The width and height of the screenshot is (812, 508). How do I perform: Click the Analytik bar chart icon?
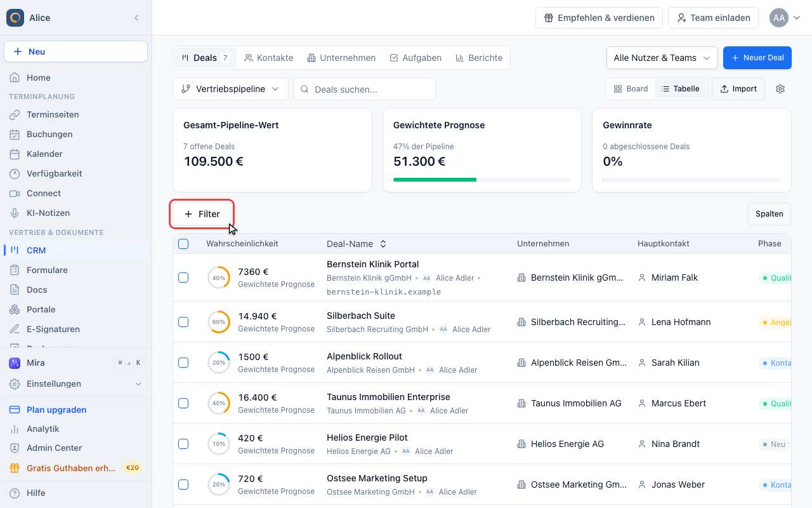coord(15,429)
